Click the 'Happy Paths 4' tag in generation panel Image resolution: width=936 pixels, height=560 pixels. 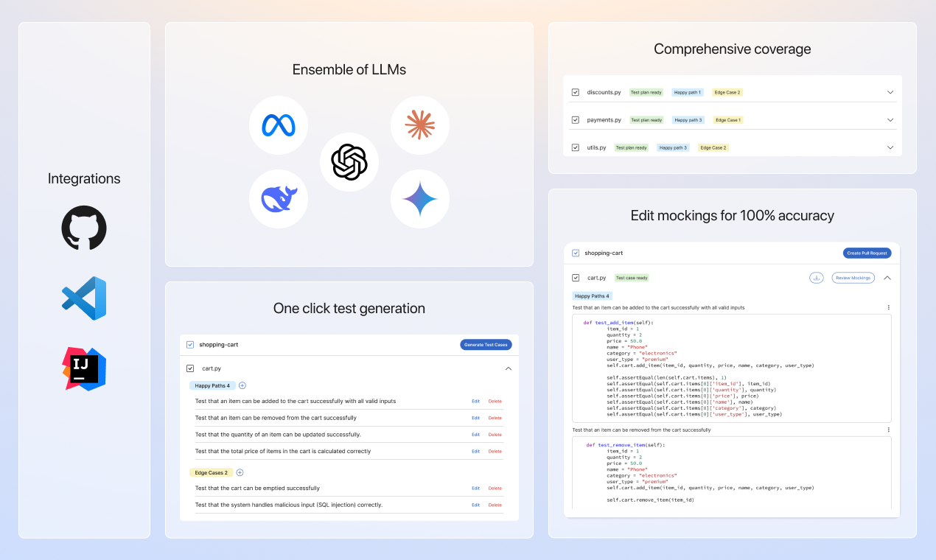coord(212,385)
